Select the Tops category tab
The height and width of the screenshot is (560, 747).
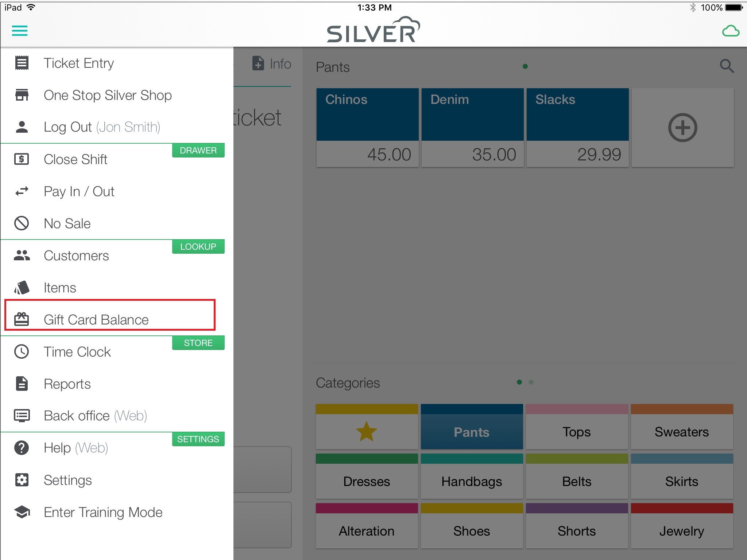[x=576, y=432]
